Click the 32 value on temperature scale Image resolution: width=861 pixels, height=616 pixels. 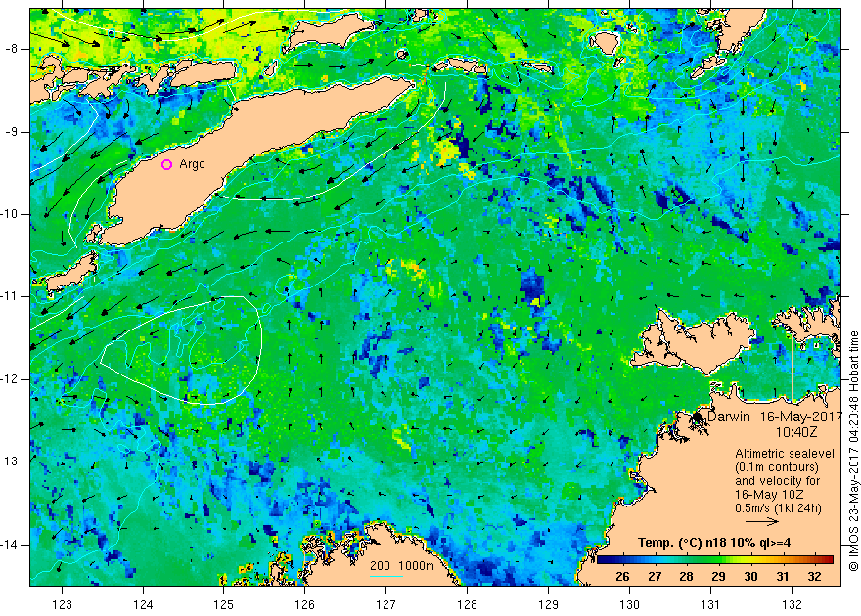coord(814,577)
